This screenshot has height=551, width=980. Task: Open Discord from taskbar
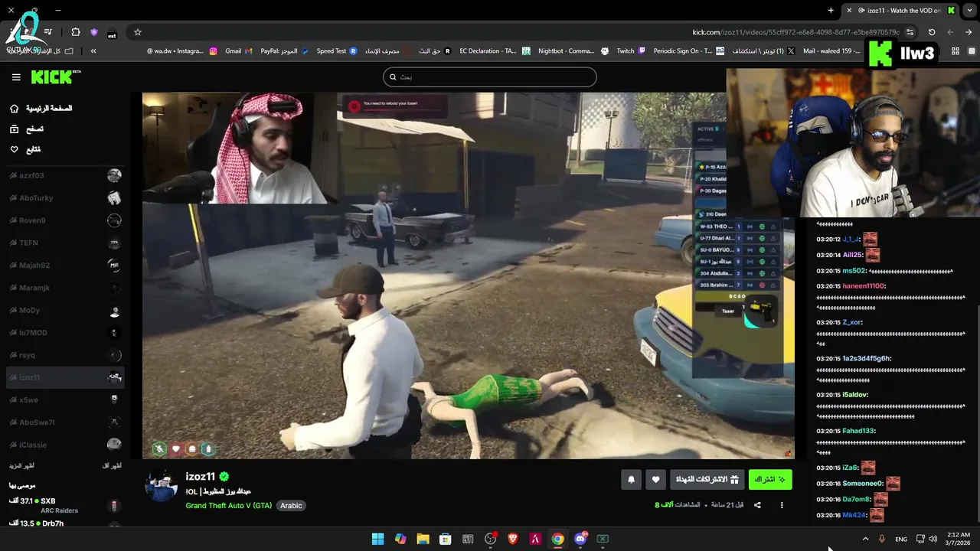(x=580, y=539)
